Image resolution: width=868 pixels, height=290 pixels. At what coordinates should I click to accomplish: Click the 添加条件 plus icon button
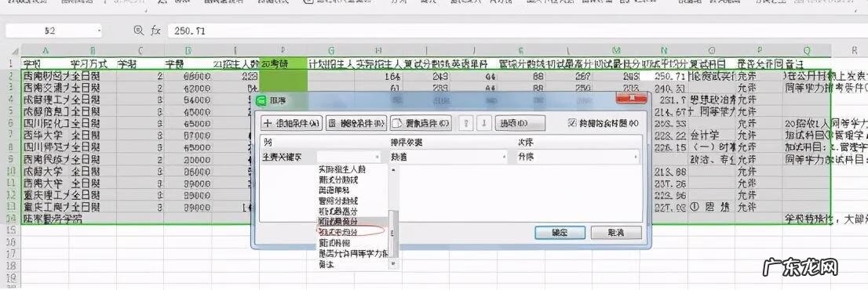[292, 122]
